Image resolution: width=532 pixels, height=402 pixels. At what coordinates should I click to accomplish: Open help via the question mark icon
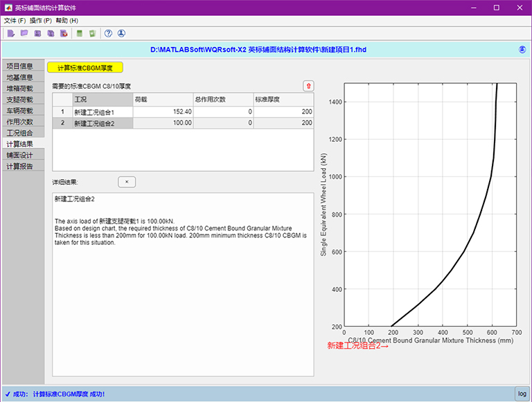[x=108, y=33]
